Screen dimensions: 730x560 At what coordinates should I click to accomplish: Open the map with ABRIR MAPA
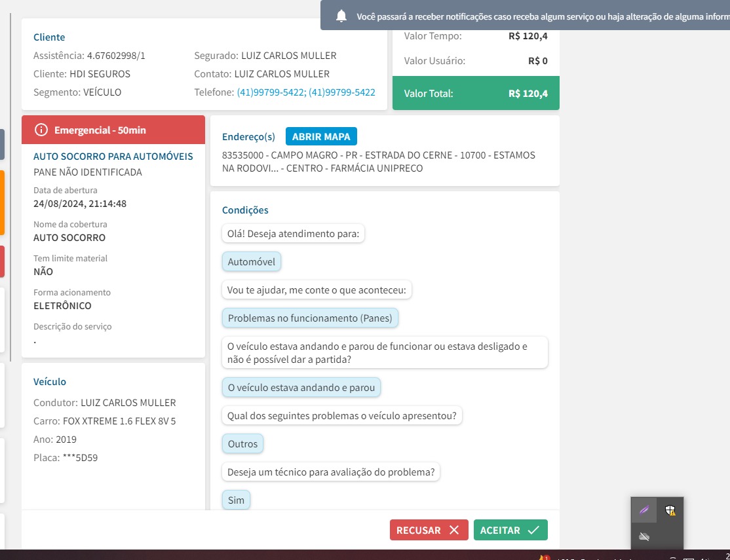tap(321, 136)
